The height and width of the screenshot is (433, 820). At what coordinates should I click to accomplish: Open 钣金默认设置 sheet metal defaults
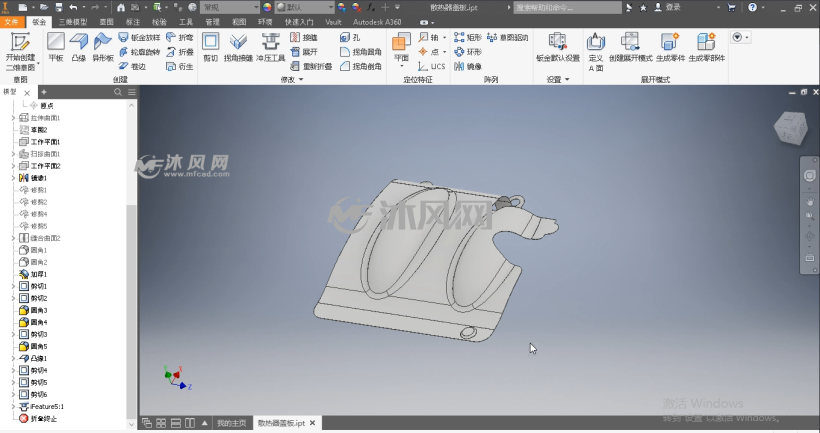point(558,47)
